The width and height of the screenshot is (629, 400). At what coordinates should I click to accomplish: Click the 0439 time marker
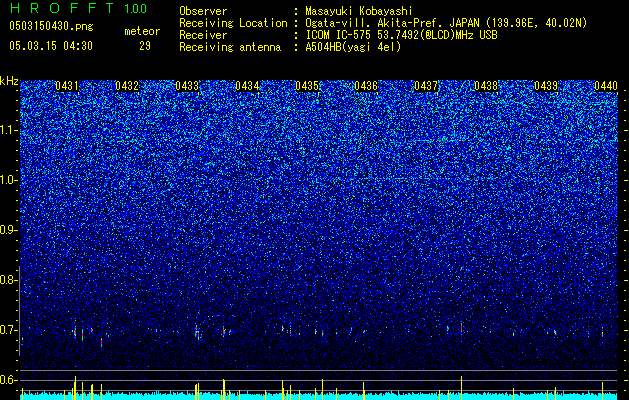pyautogui.click(x=546, y=86)
